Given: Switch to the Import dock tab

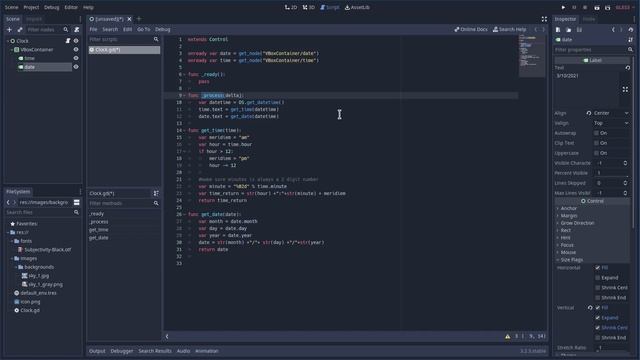Looking at the screenshot, I should [34, 19].
